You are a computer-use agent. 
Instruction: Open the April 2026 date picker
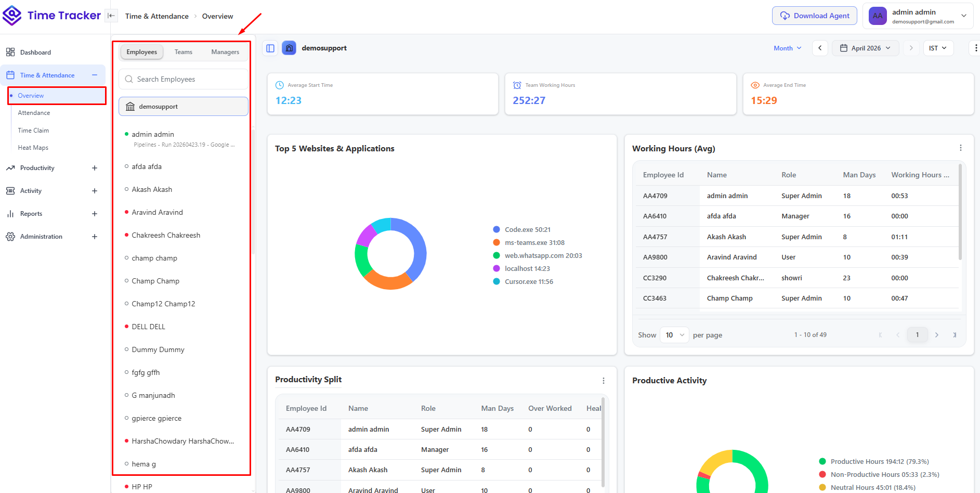click(866, 48)
